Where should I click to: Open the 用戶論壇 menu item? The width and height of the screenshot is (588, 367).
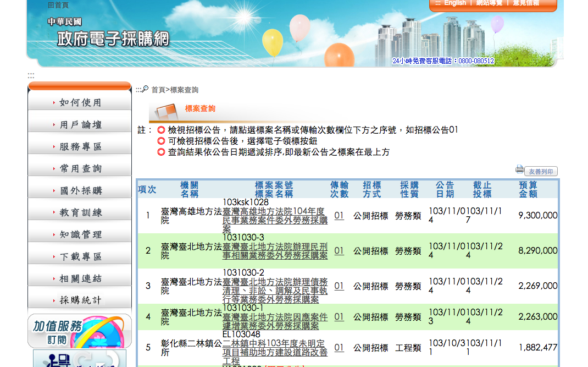pyautogui.click(x=80, y=124)
